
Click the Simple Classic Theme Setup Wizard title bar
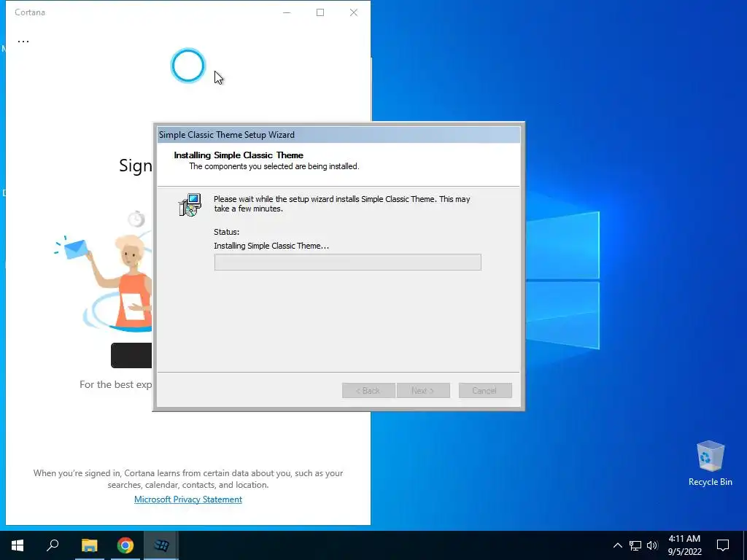point(338,135)
